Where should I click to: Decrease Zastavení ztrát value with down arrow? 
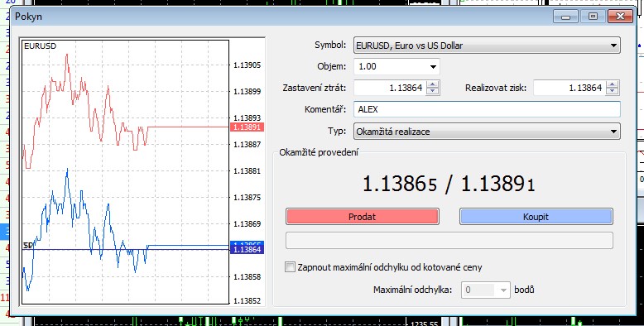point(432,91)
